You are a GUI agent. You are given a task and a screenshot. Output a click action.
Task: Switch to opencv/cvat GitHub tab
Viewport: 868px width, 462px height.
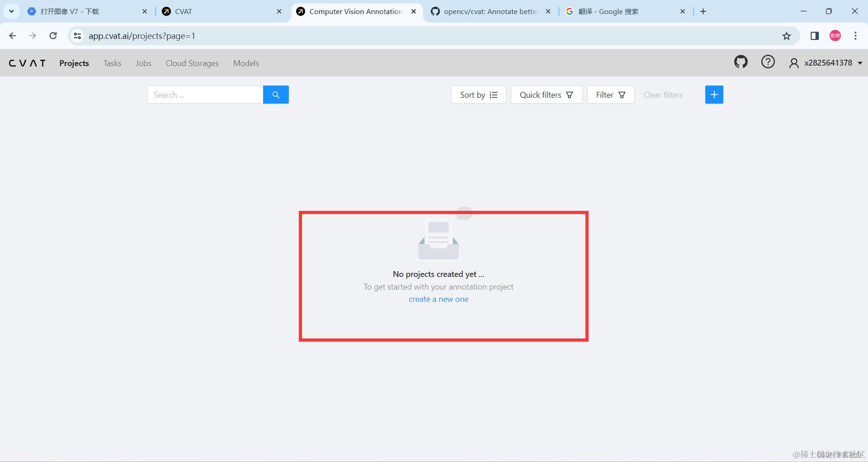[x=491, y=11]
